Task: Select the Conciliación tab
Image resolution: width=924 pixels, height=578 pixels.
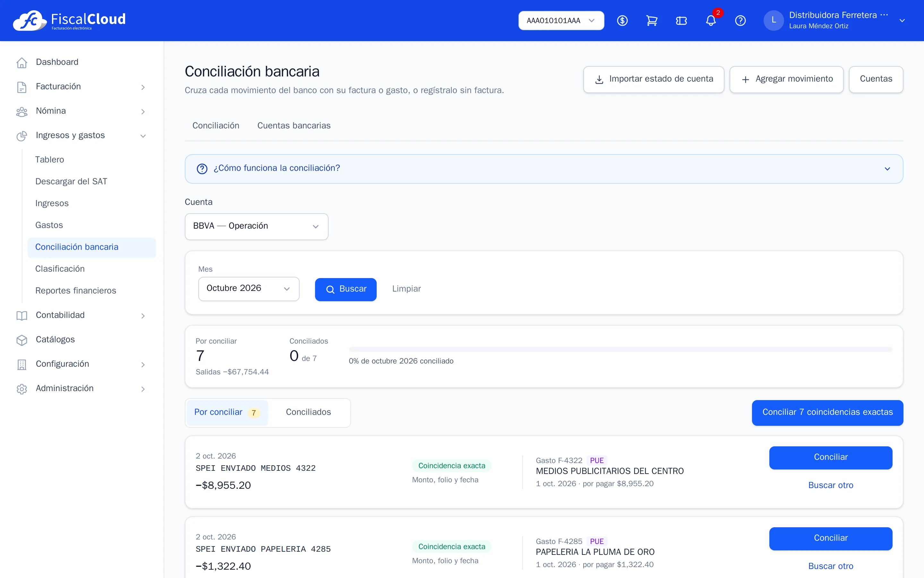Action: pyautogui.click(x=216, y=126)
